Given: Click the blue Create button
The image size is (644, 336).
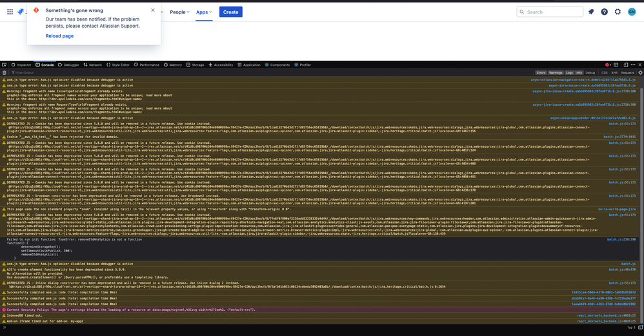Looking at the screenshot, I should [230, 12].
